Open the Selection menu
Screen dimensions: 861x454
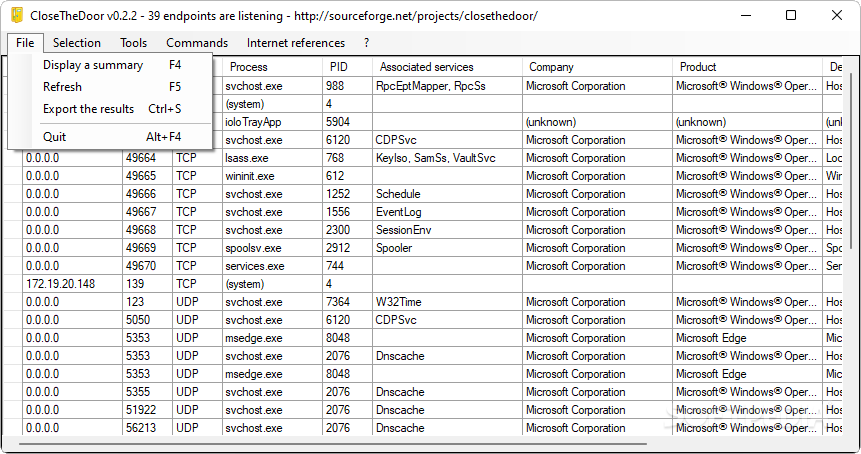[x=77, y=43]
